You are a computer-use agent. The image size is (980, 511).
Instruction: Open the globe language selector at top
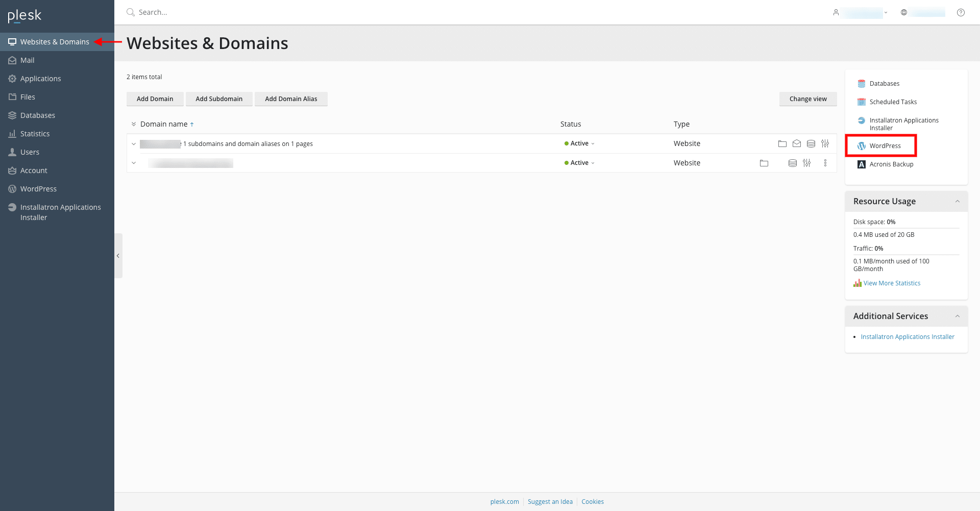pyautogui.click(x=923, y=12)
